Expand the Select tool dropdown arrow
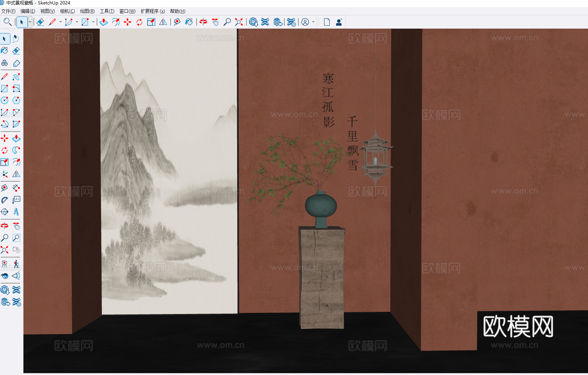 click(30, 22)
